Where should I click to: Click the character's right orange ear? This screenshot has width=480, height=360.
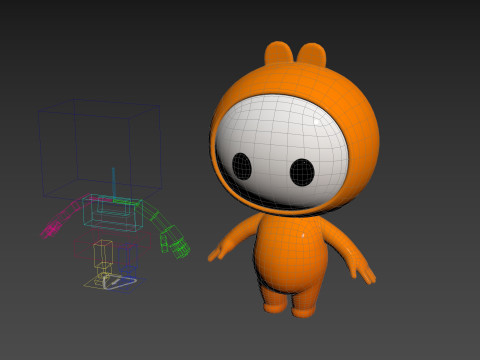pyautogui.click(x=312, y=54)
